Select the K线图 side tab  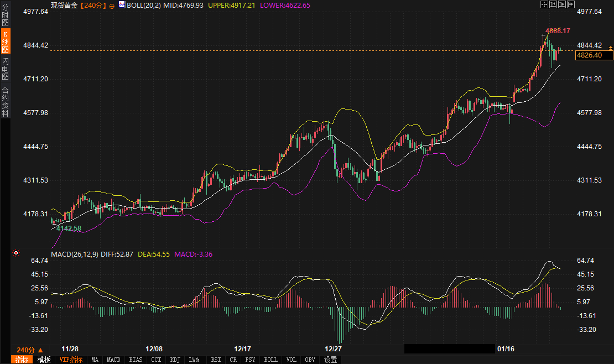(5, 41)
